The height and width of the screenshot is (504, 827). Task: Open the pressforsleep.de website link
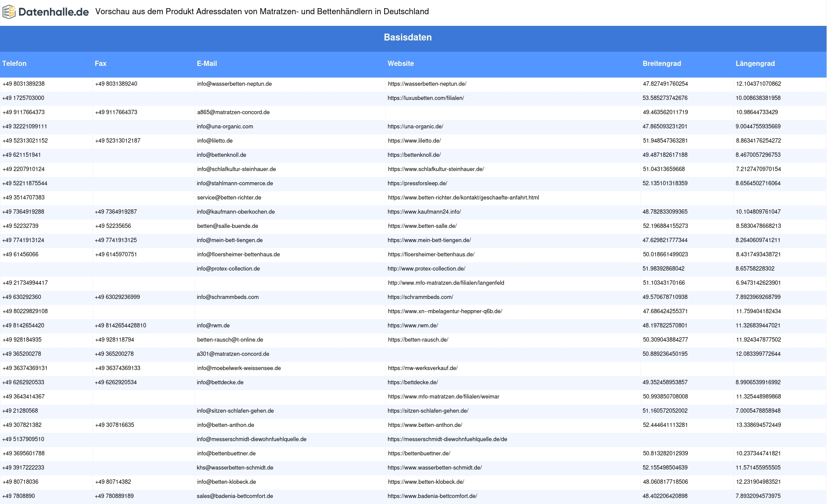[417, 184]
